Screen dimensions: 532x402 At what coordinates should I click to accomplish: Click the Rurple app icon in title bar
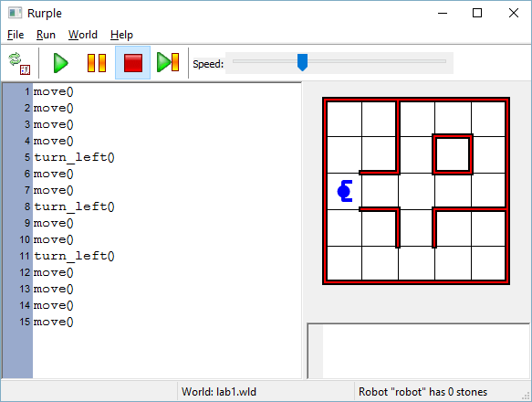coord(15,13)
